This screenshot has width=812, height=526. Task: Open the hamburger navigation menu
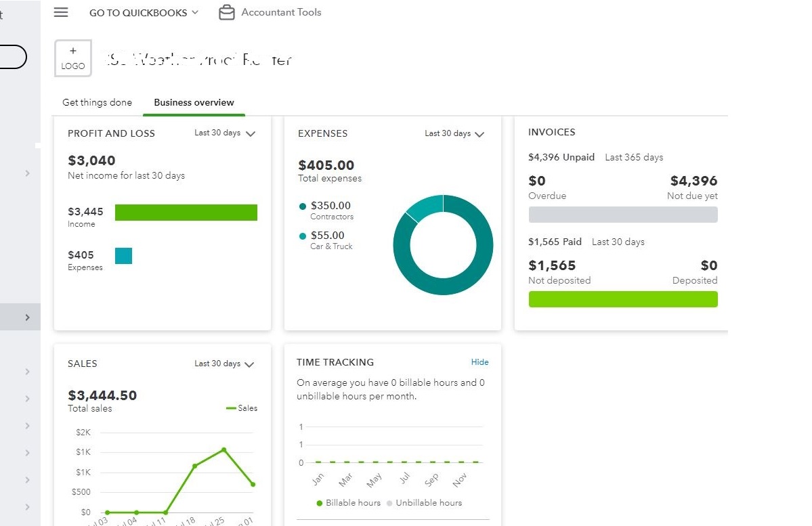click(61, 12)
